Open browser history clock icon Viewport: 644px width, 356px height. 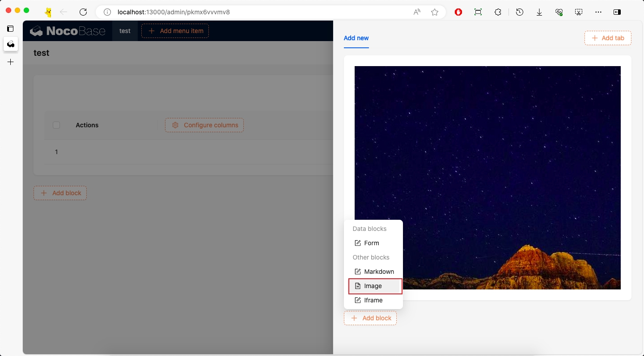pos(519,12)
